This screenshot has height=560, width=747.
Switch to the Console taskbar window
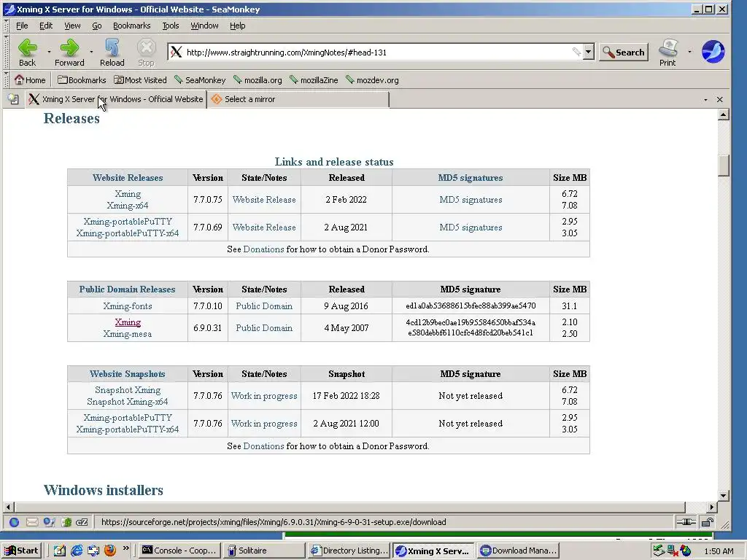click(181, 551)
